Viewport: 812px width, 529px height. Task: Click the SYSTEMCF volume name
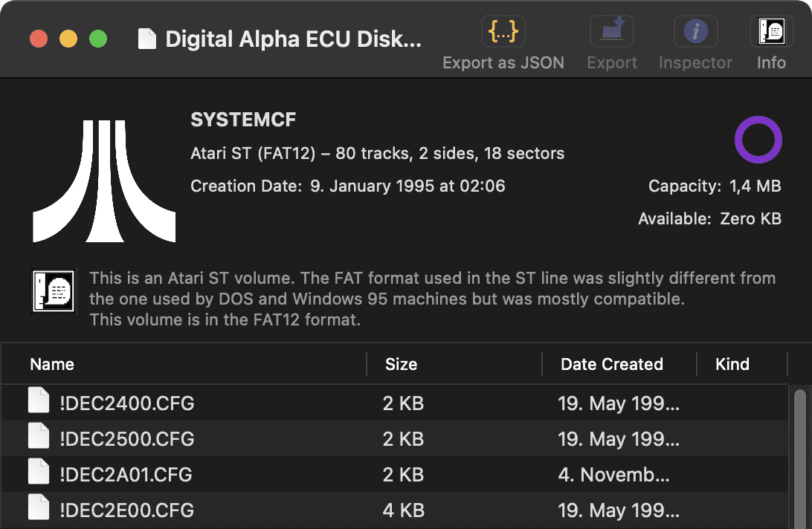click(x=244, y=120)
